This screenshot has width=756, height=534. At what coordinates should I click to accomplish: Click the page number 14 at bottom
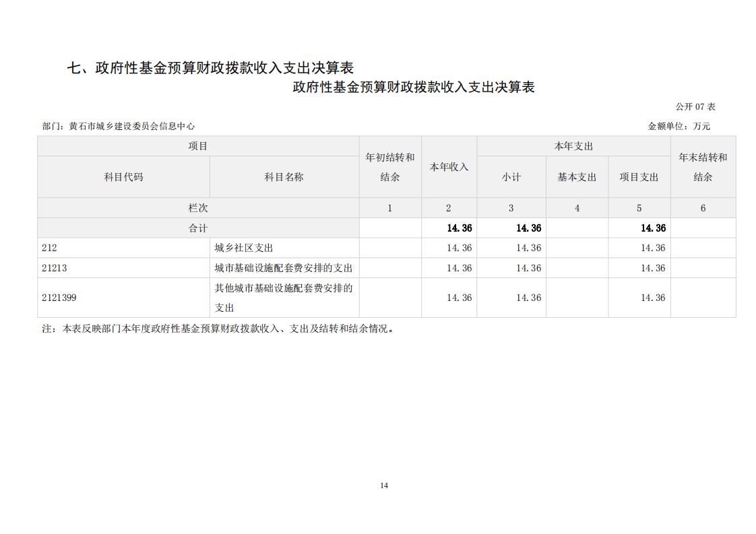coord(383,486)
